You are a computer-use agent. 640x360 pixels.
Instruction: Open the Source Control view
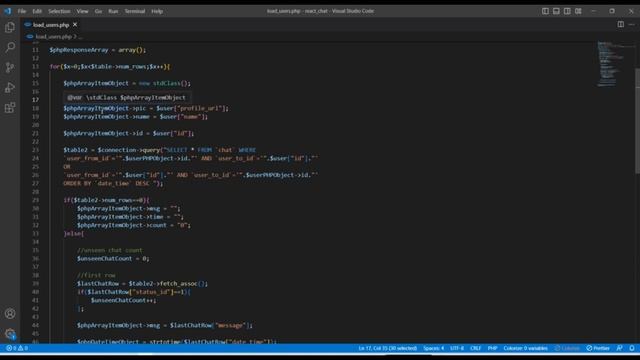(10, 67)
